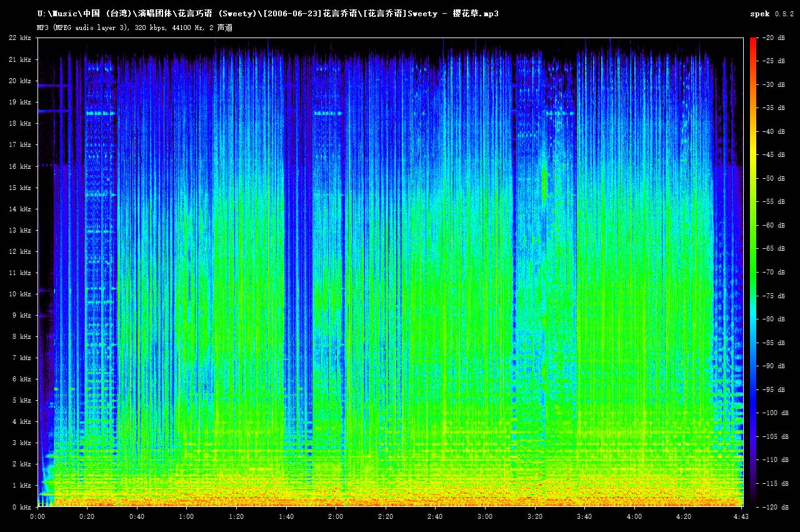Click the 2:20 timestamp on the time axis
The image size is (800, 532).
tap(386, 517)
